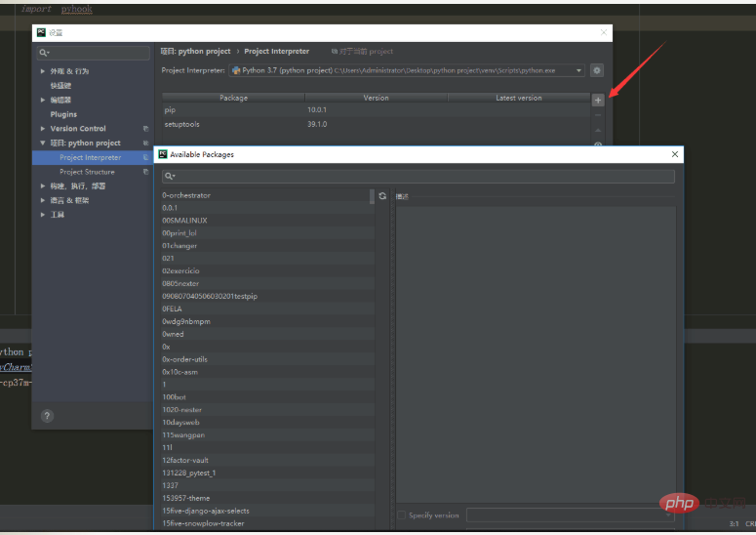Select 12factor-vault in package list
Viewport: 756px width, 535px height.
pyautogui.click(x=267, y=460)
